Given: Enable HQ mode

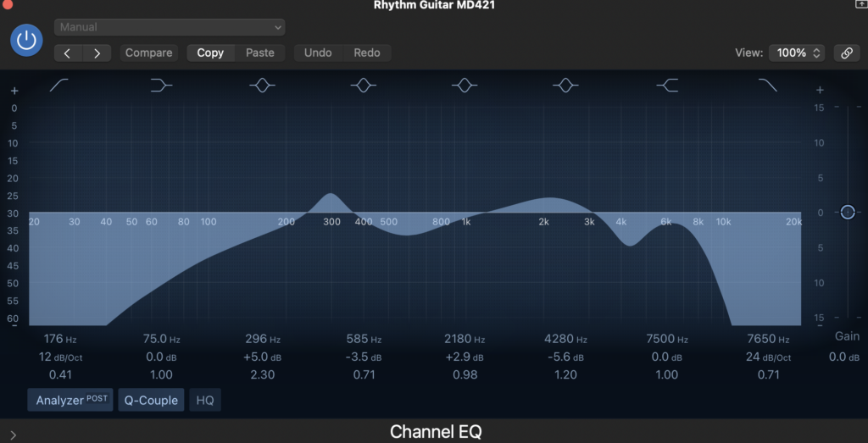Looking at the screenshot, I should pyautogui.click(x=205, y=400).
